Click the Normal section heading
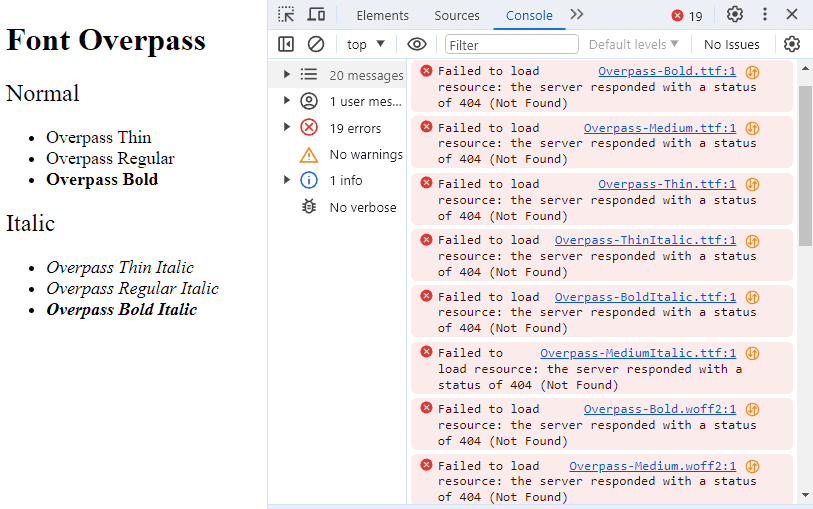 (x=43, y=93)
